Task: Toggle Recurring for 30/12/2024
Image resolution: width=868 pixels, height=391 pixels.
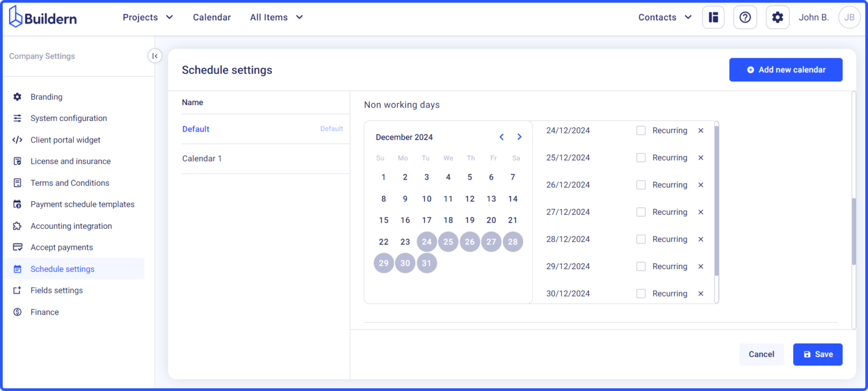Action: pyautogui.click(x=641, y=293)
